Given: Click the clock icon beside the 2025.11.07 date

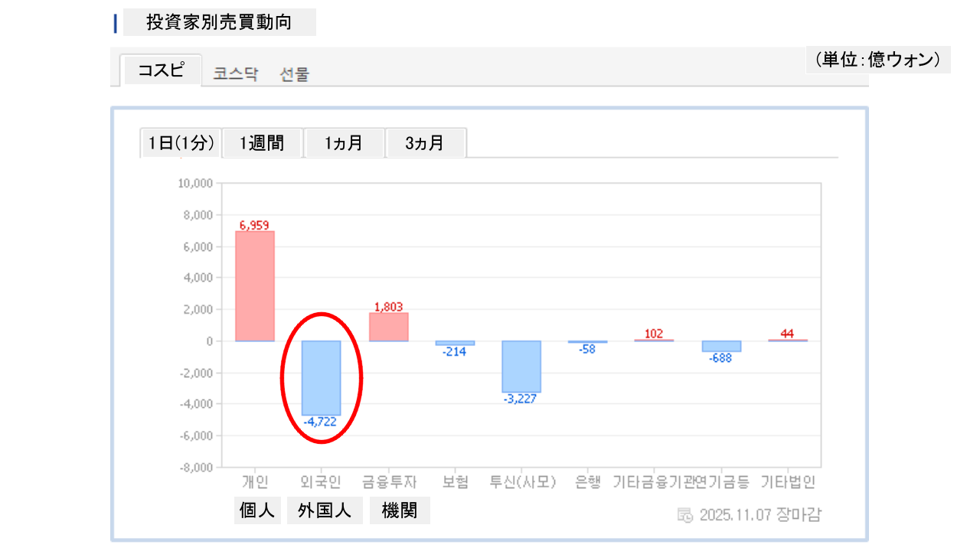Looking at the screenshot, I should [685, 514].
